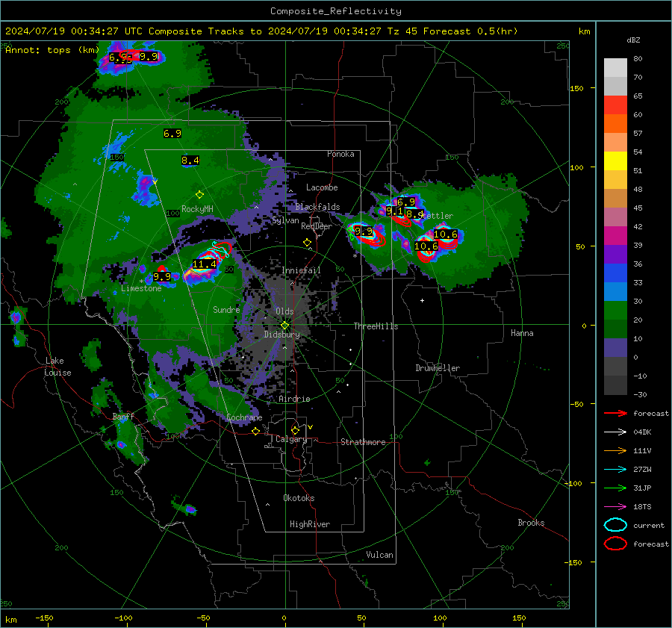The height and width of the screenshot is (628, 672).
Task: Click the Lacombe town label
Action: 322,187
